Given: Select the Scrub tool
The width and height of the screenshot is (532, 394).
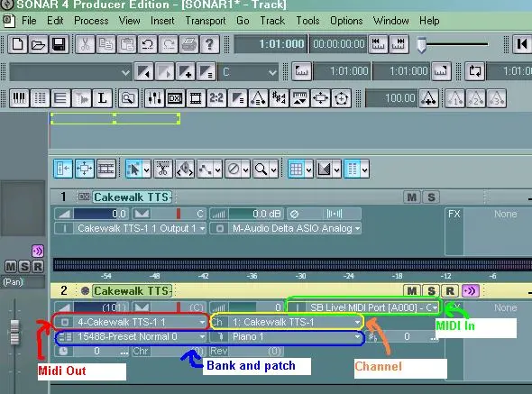Looking at the screenshot, I should (185, 169).
